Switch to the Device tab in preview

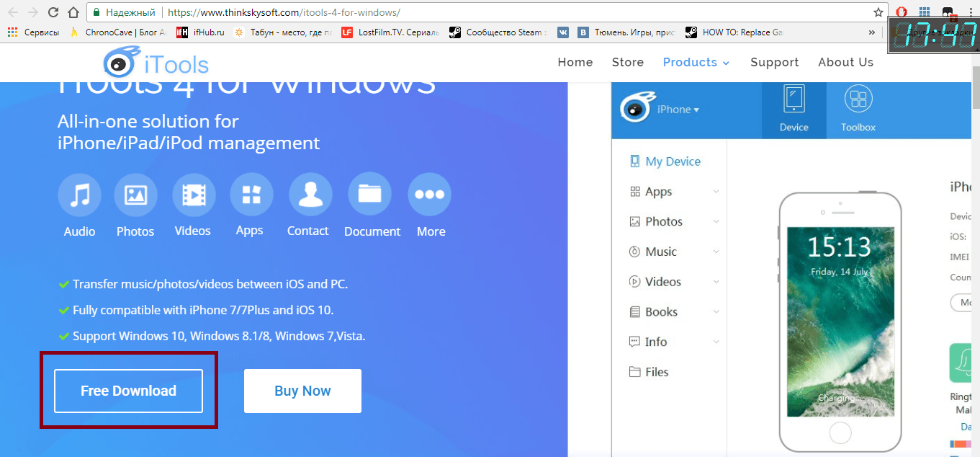[x=794, y=110]
